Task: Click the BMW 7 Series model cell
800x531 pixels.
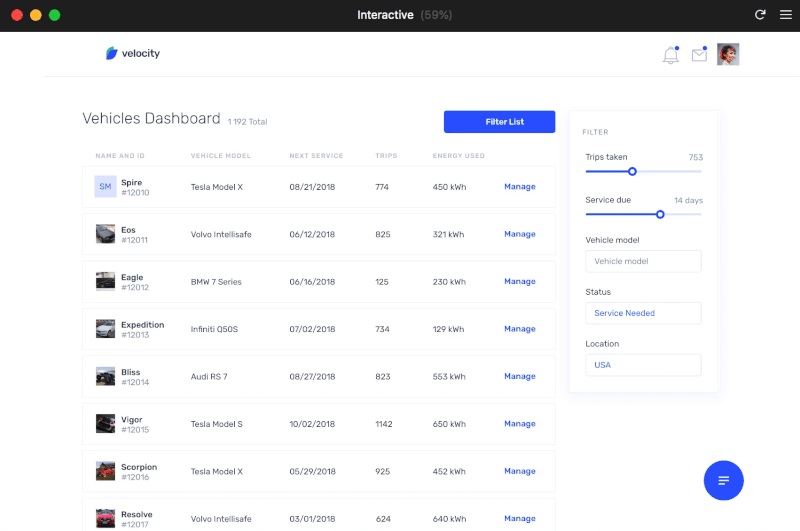Action: (x=216, y=282)
